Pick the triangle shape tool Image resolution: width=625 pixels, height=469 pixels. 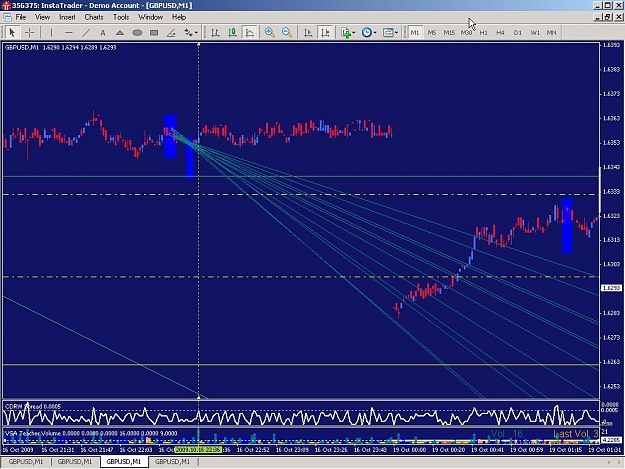(x=120, y=33)
